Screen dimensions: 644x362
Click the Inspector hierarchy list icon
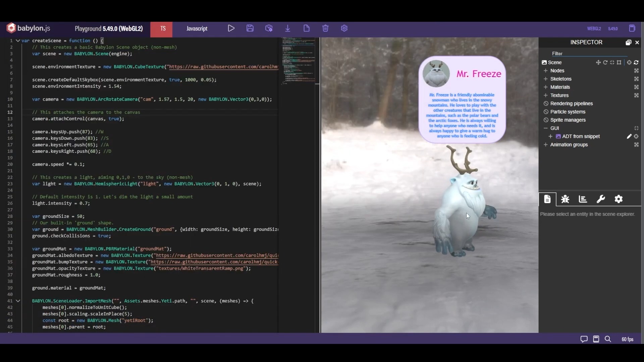pyautogui.click(x=583, y=199)
